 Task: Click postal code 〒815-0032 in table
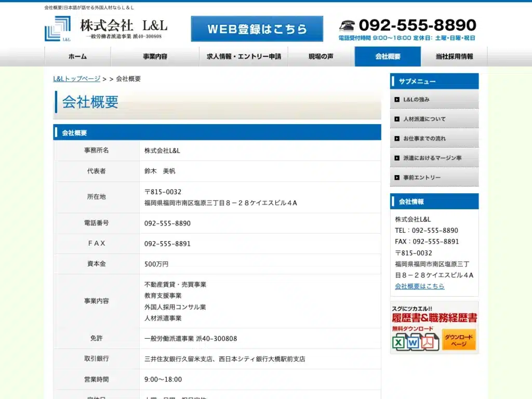163,192
